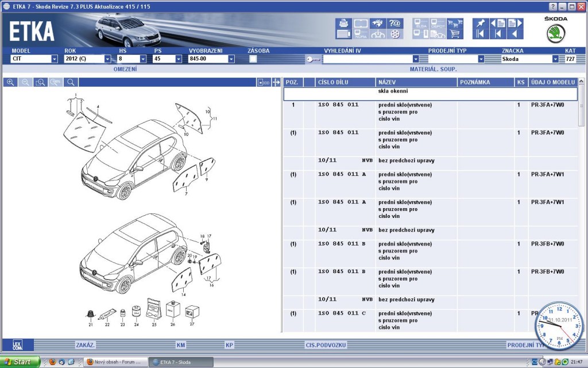Click the CIS.PODVOZKU button at bottom
588x368 pixels.
click(325, 345)
